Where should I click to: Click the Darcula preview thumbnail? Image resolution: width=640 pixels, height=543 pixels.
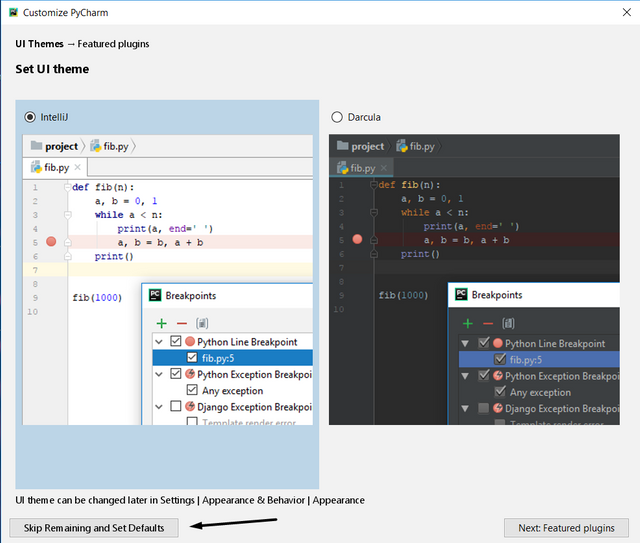474,280
